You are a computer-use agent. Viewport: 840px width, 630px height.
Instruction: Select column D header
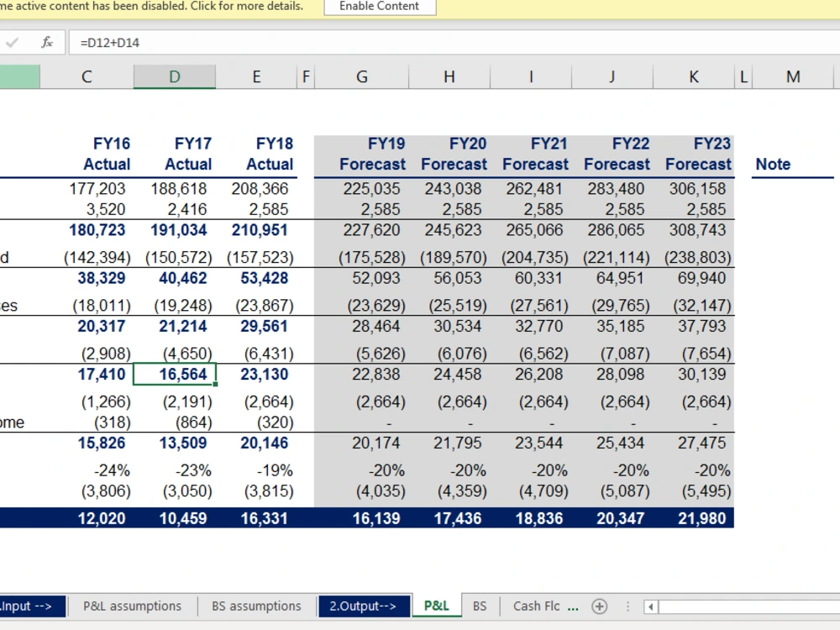coord(175,76)
